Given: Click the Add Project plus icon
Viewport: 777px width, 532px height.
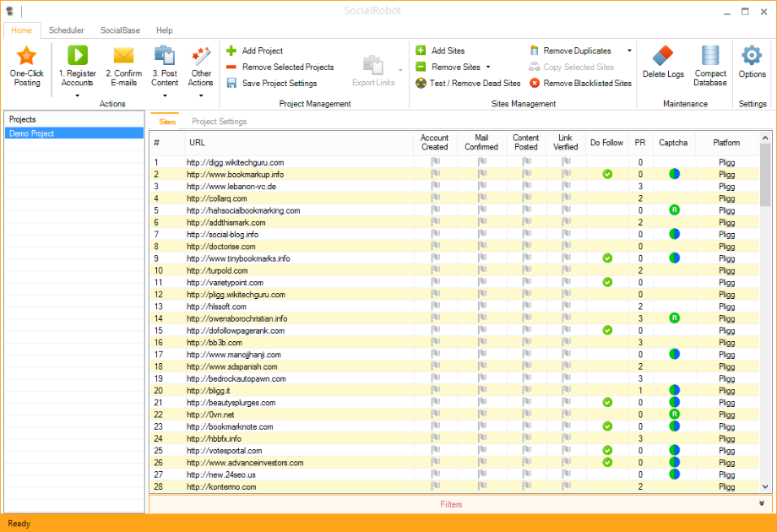Looking at the screenshot, I should [x=231, y=51].
